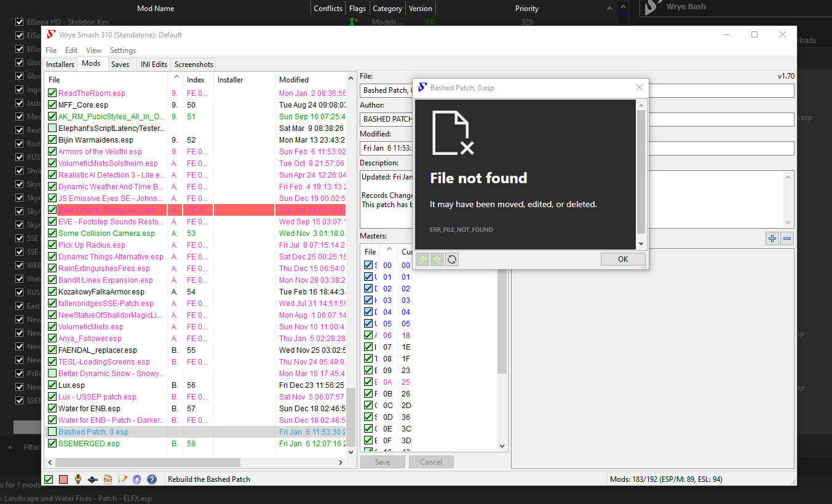Click the black winged launcher icon in the status bar

coord(93,479)
